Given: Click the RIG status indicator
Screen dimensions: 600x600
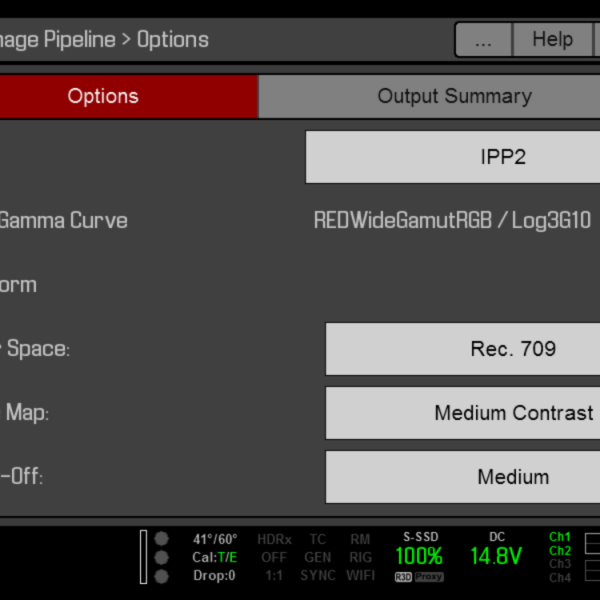Looking at the screenshot, I should (360, 557).
